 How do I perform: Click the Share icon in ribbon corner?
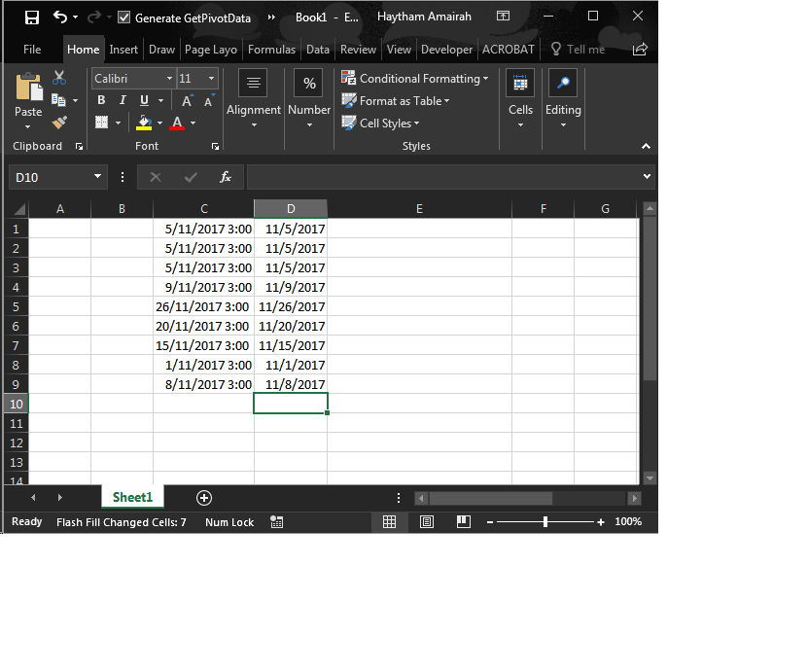(x=640, y=49)
